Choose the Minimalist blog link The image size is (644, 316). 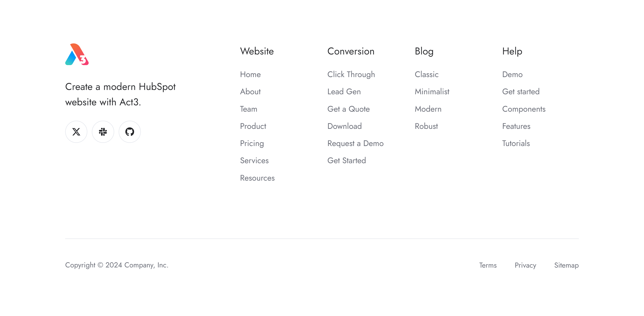(432, 92)
